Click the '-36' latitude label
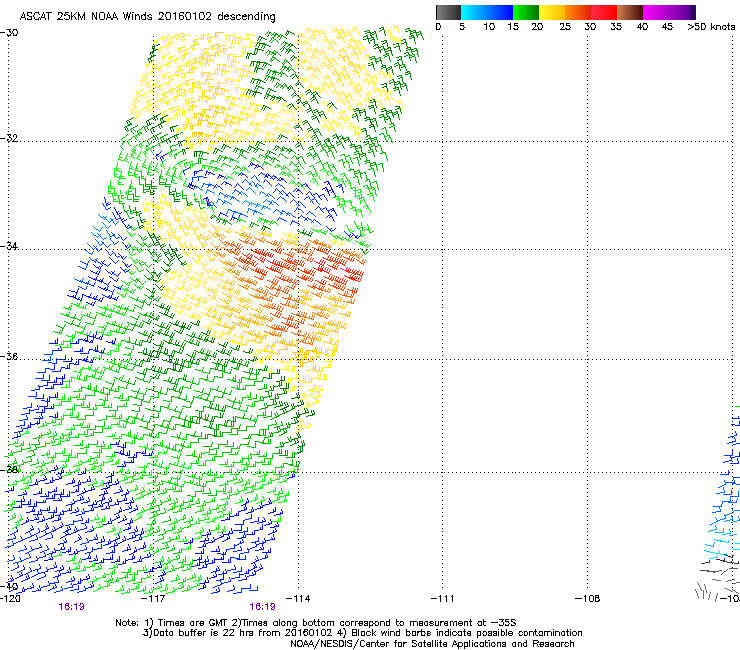The image size is (740, 650). 9,356
